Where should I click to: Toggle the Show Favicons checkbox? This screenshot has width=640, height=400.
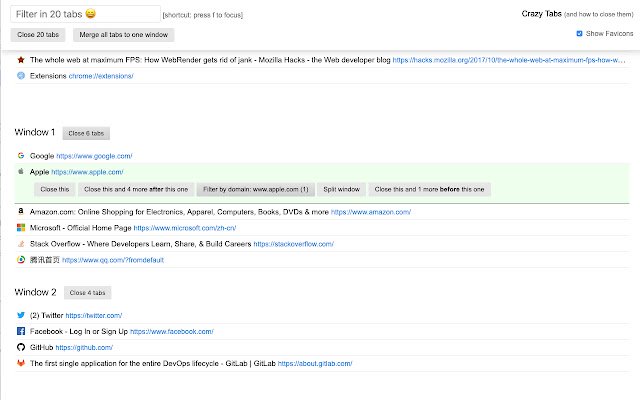coord(579,33)
